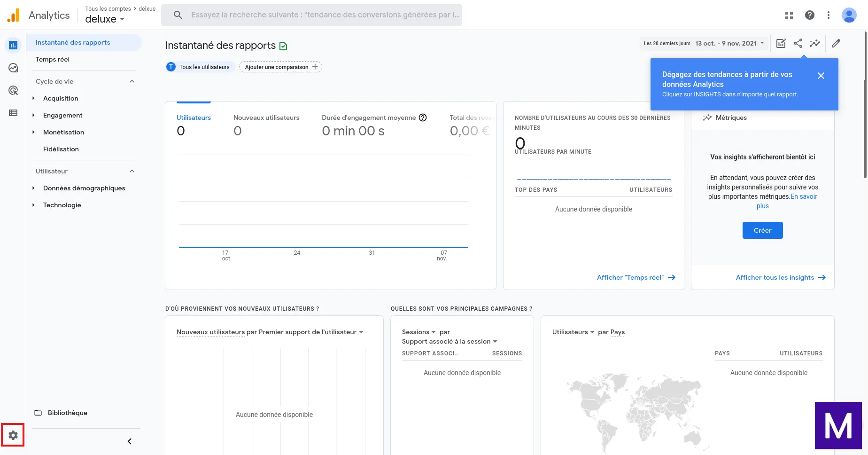Image resolution: width=868 pixels, height=455 pixels.
Task: Select Temps réel in the menu
Action: [53, 59]
